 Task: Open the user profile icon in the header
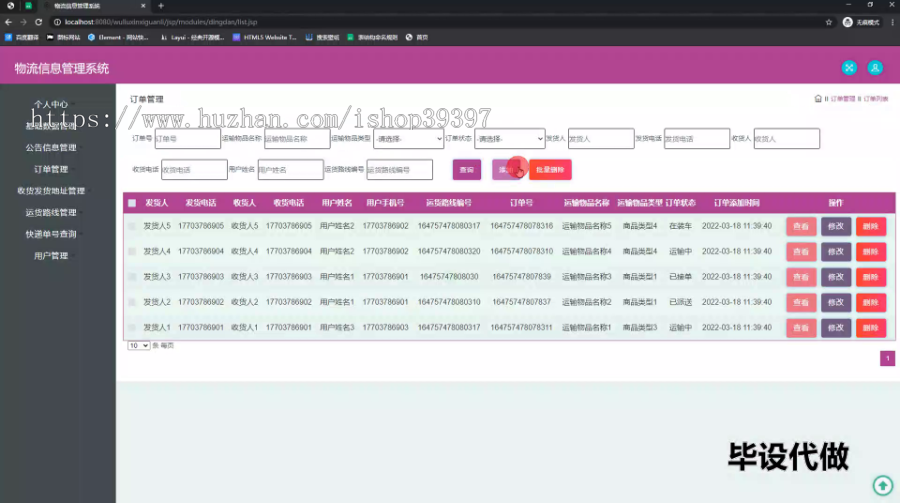click(x=875, y=68)
